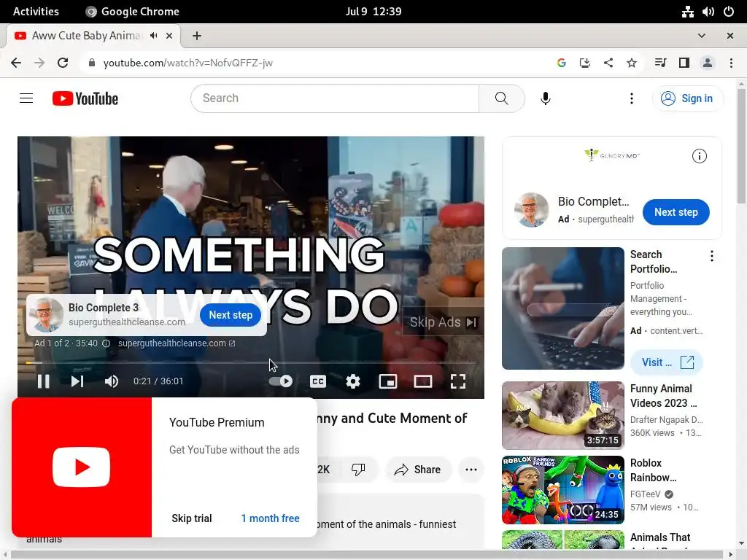Viewport: 747px width, 560px height.
Task: Dislike this video thumbs down
Action: 357,470
